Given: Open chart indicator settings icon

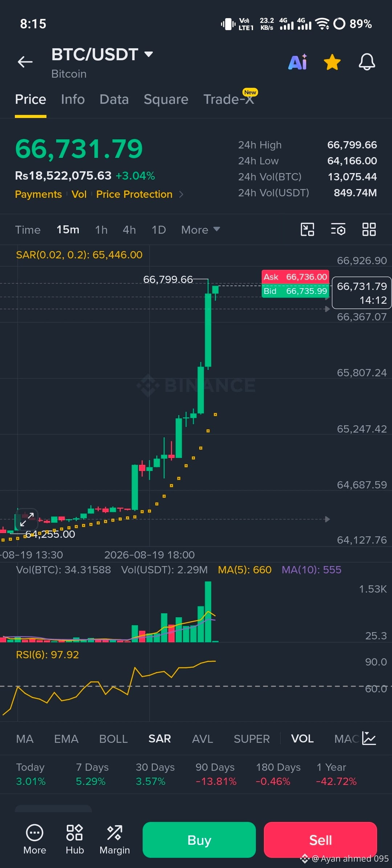Looking at the screenshot, I should click(338, 229).
